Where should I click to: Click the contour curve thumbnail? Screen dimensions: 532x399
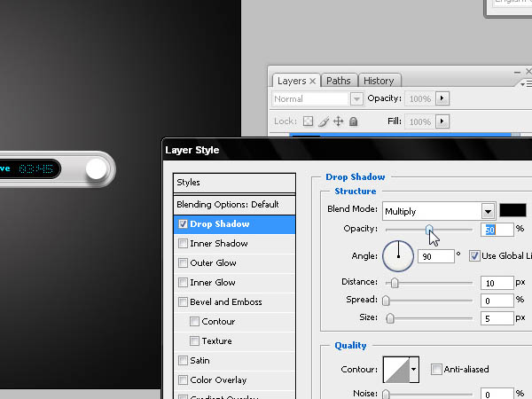click(396, 370)
